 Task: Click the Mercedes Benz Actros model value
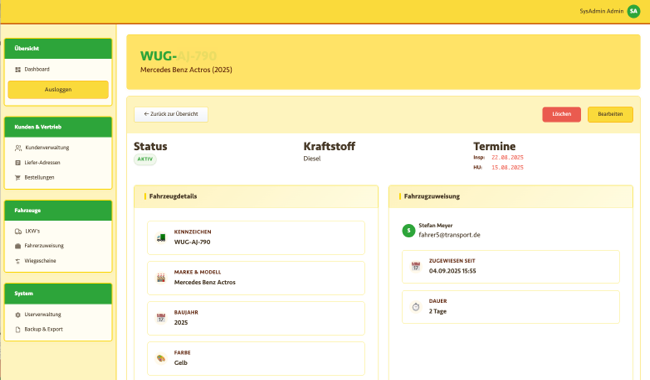pos(205,282)
